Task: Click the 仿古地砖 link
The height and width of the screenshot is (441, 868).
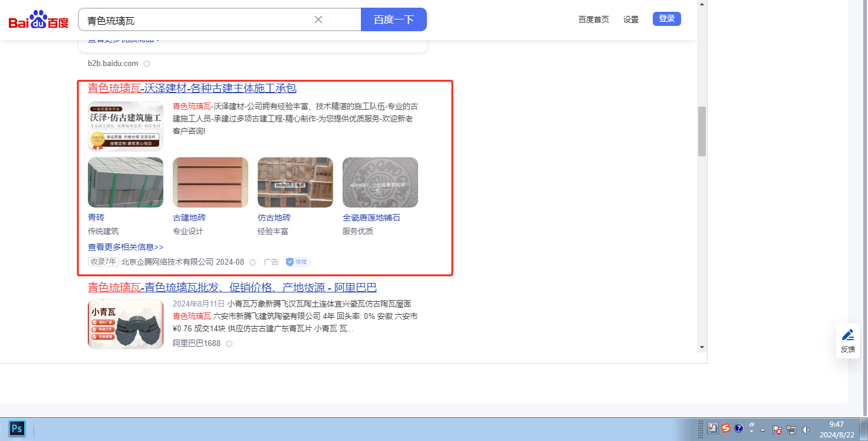Action: tap(274, 218)
